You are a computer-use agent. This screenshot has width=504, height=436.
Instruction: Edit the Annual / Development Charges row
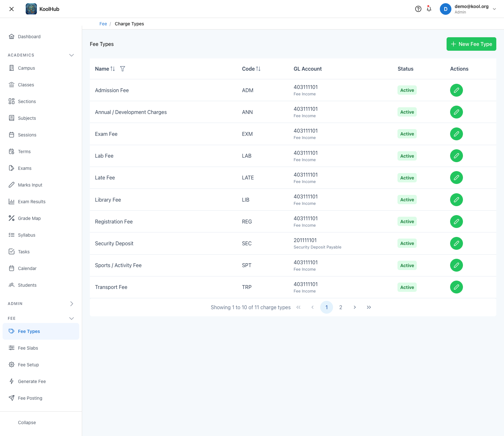click(456, 112)
